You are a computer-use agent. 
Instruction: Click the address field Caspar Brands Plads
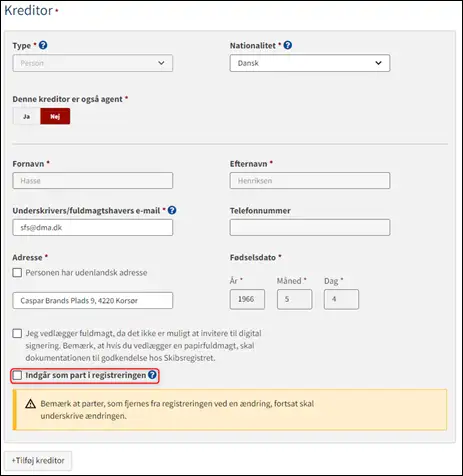coord(93,300)
